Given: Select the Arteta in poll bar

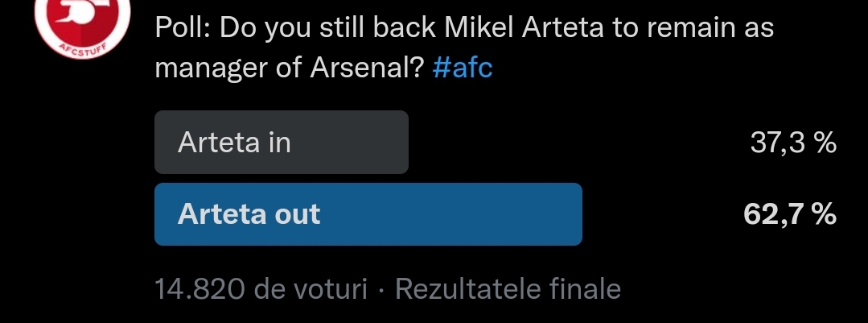Looking at the screenshot, I should [282, 143].
